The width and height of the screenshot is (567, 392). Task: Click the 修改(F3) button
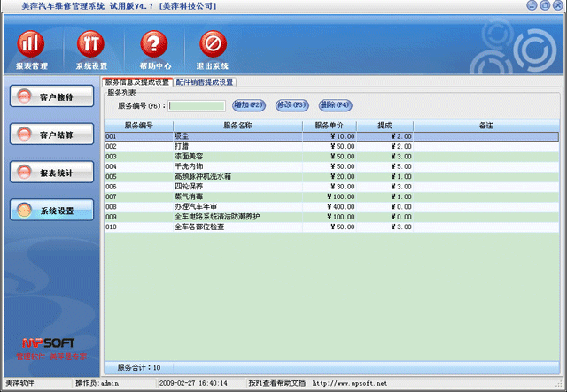[292, 105]
